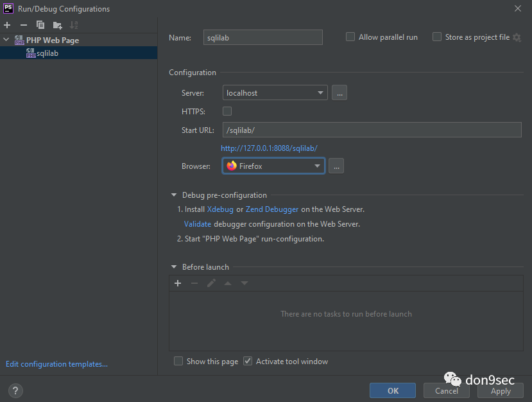Open help with the question mark icon
Screen dimensions: 532x402
[16, 390]
